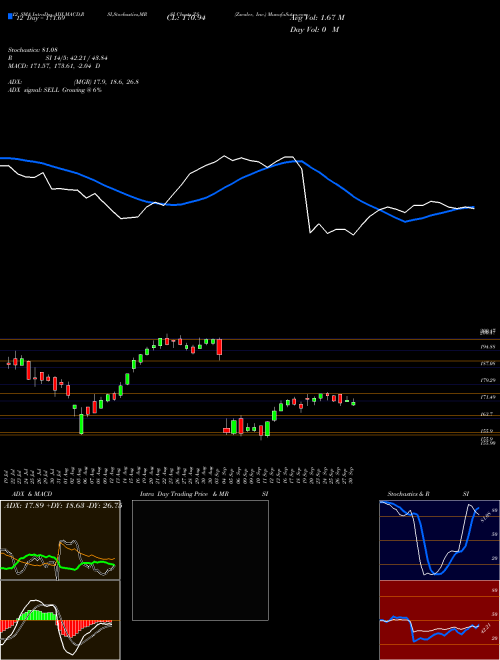Click the RSI 14/3 42.21 / 48.84 line

coord(58,58)
